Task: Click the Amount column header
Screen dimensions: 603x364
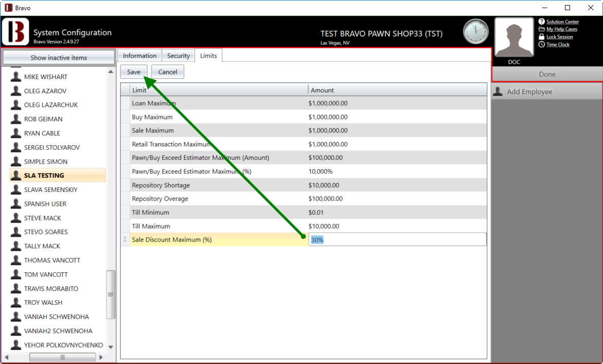Action: click(x=397, y=90)
